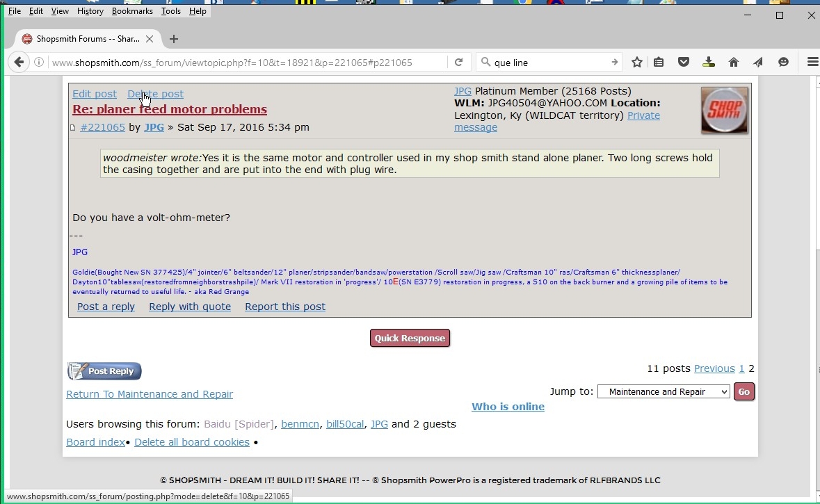Click the Go button
This screenshot has height=504, width=820.
(743, 391)
